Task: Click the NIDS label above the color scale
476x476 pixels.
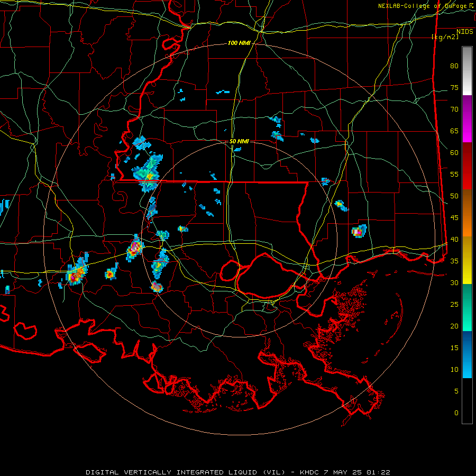Action: tap(465, 31)
